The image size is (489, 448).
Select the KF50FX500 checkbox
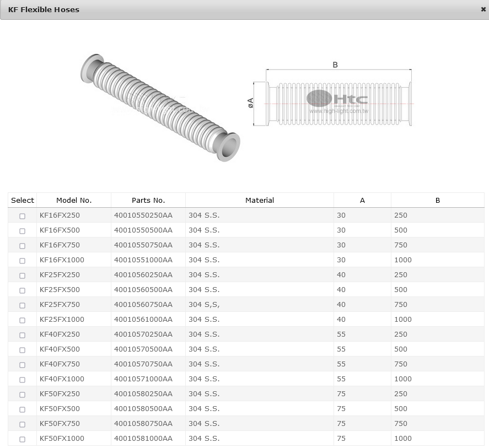coord(22,409)
